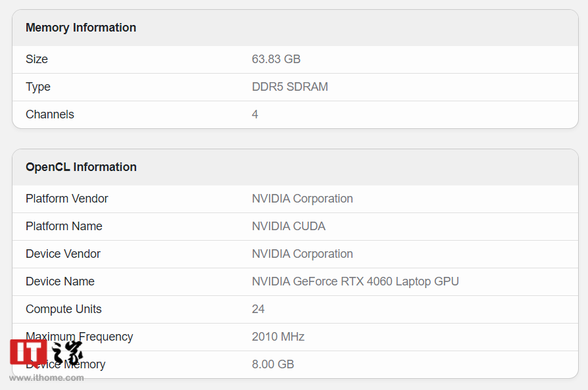
Task: Click the "Platform Name" label
Action: point(64,226)
